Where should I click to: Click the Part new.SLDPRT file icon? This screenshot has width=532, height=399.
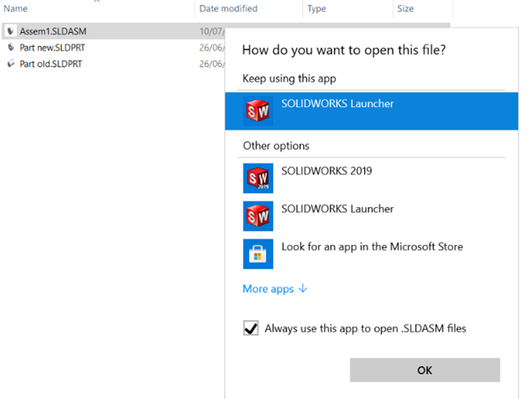pyautogui.click(x=11, y=48)
